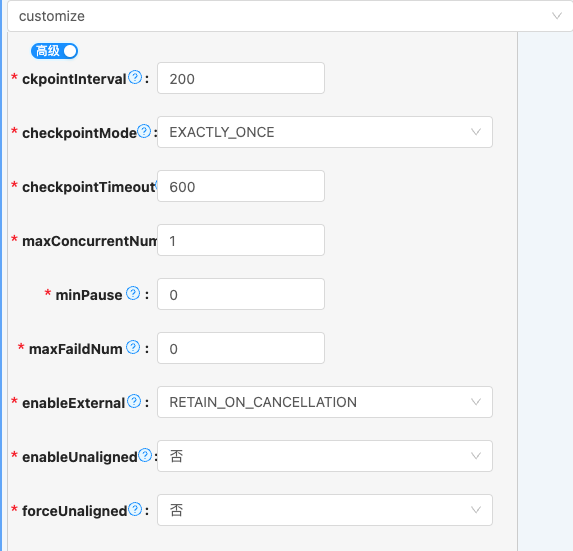
Task: Open enableExternal help icon
Action: (134, 402)
